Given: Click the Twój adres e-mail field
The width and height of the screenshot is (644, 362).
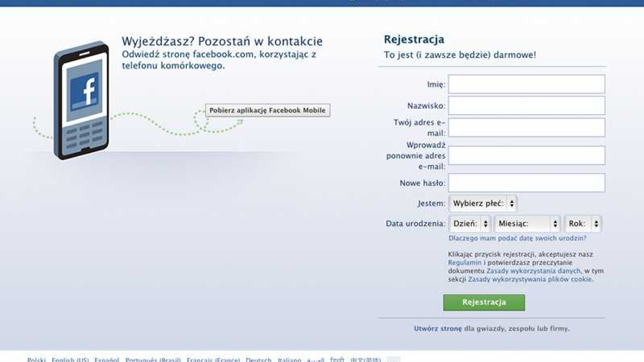Looking at the screenshot, I should [x=526, y=128].
